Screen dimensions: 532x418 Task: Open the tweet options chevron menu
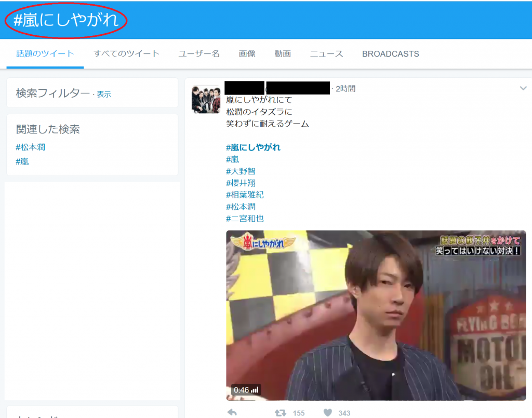(523, 88)
